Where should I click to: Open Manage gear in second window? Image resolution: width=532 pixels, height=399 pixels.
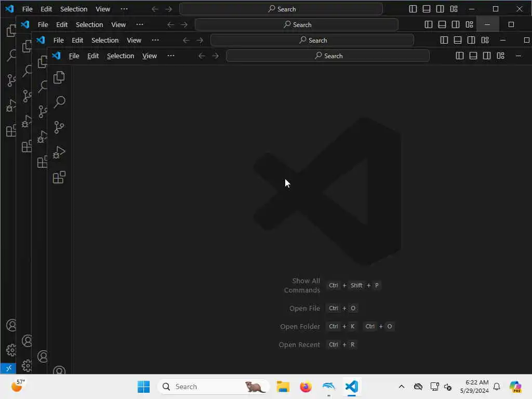(x=26, y=366)
